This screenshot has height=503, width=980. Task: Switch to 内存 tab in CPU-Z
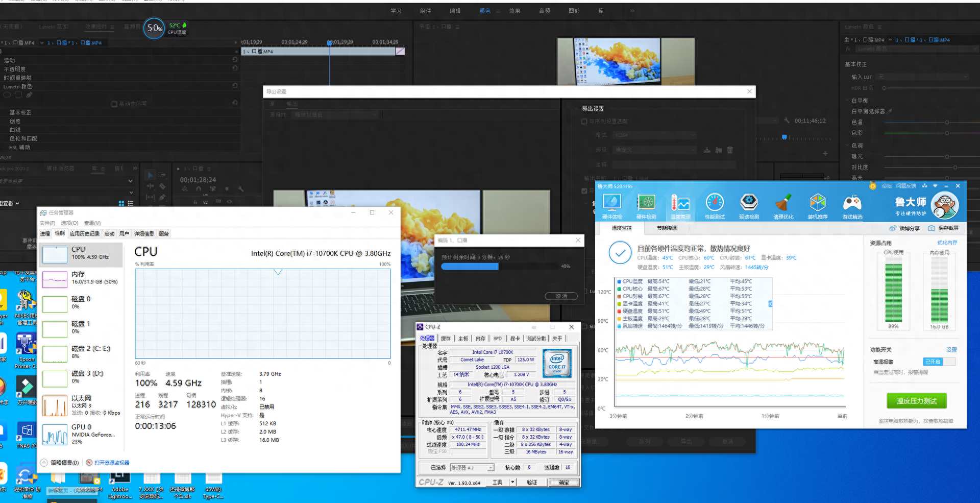480,339
